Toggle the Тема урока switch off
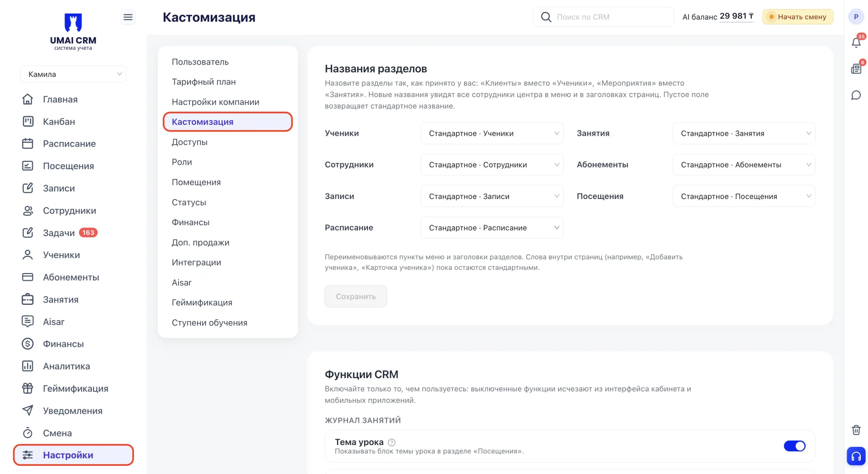 pyautogui.click(x=794, y=446)
